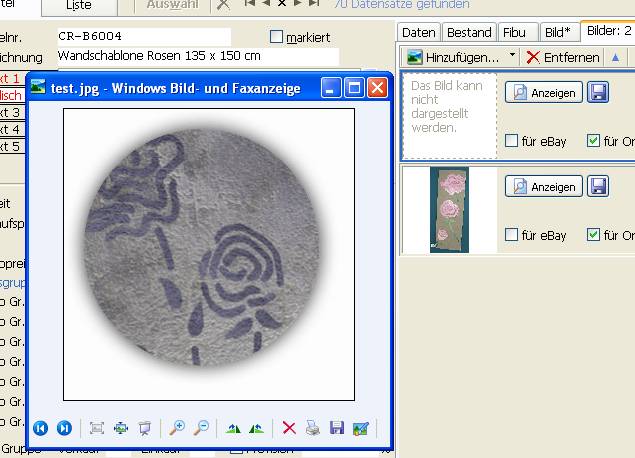Open image for editing in viewer toolbar
The width and height of the screenshot is (635, 458).
361,428
